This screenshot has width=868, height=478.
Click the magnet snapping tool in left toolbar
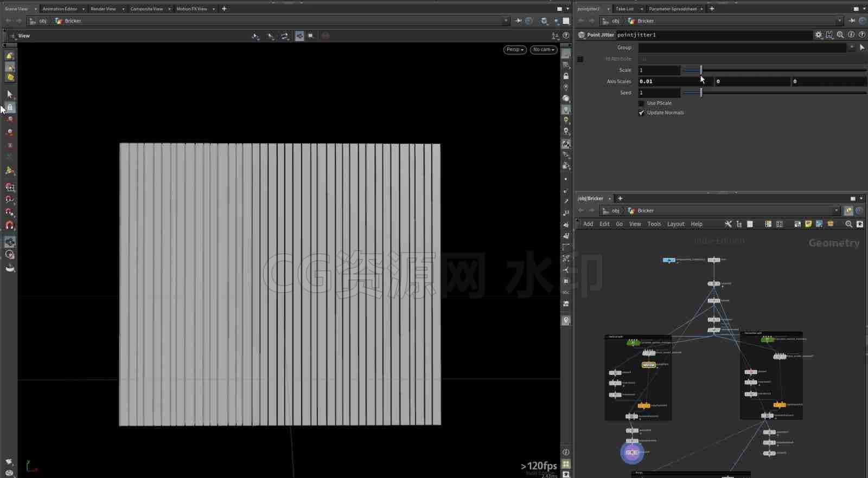click(10, 225)
